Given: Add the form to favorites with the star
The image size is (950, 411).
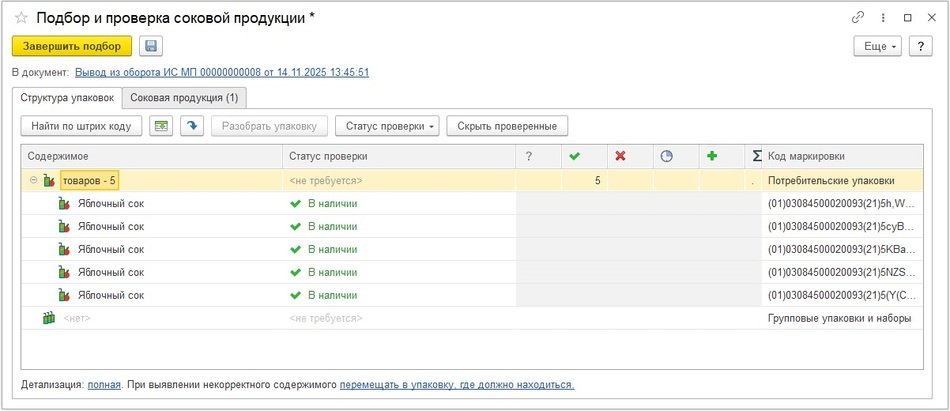Looking at the screenshot, I should pos(20,17).
